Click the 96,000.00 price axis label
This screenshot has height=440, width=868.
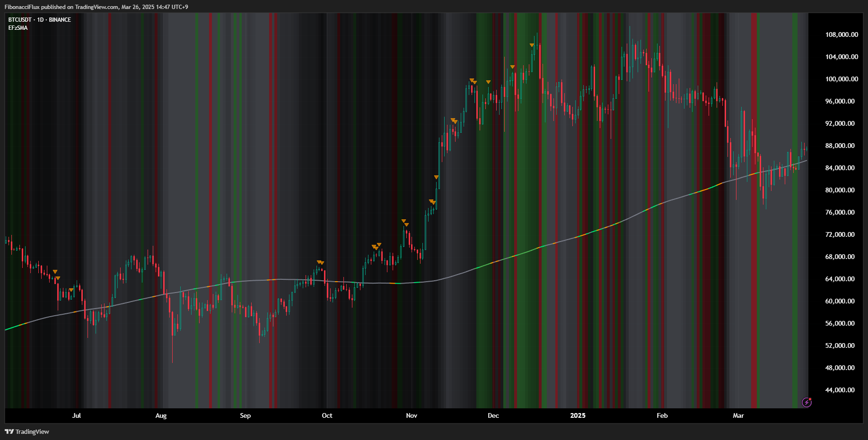[x=840, y=101]
